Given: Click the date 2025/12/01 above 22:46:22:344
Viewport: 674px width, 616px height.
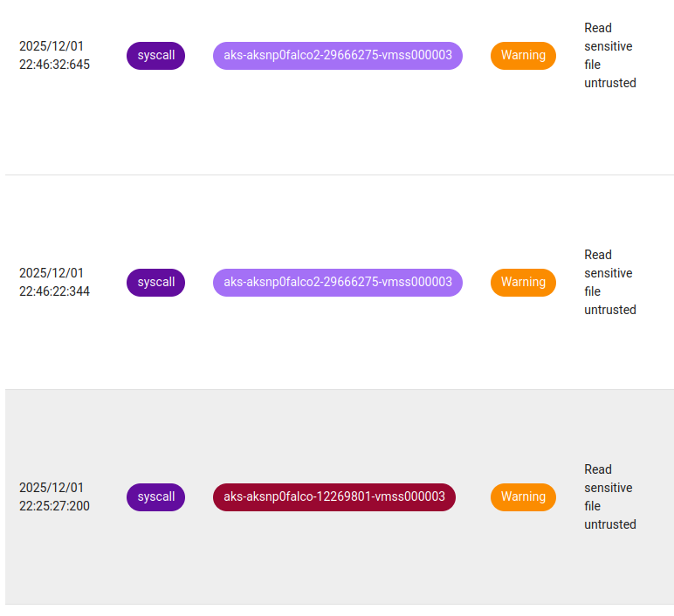Looking at the screenshot, I should pyautogui.click(x=52, y=273).
